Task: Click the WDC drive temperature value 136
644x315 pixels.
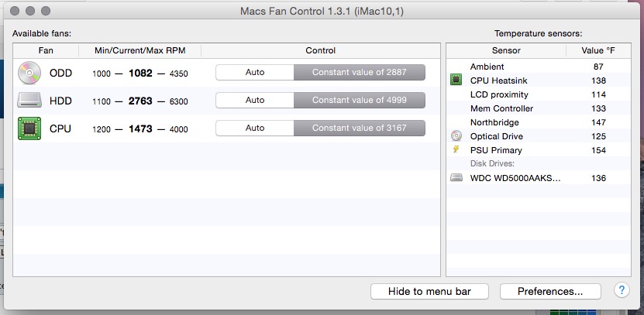Action: [x=598, y=178]
